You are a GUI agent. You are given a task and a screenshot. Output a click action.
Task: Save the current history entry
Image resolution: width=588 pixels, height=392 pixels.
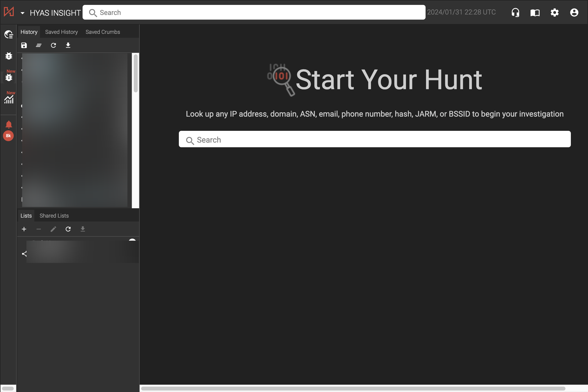pos(24,45)
